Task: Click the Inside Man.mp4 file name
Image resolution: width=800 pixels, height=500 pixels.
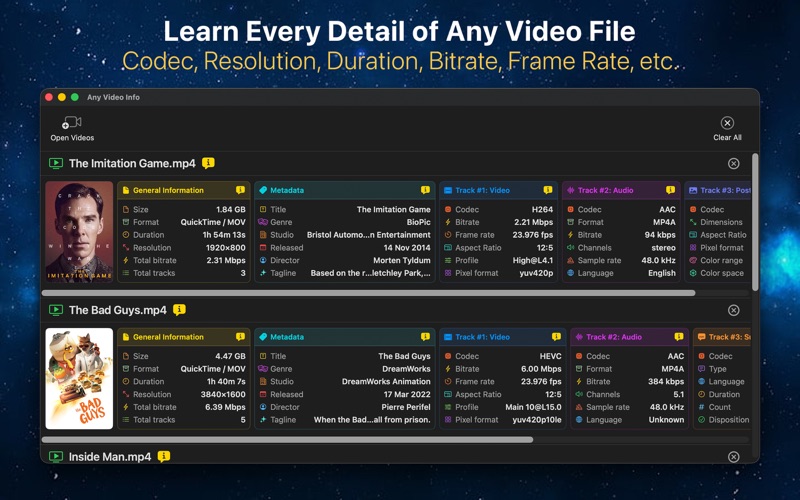Action: click(x=110, y=457)
